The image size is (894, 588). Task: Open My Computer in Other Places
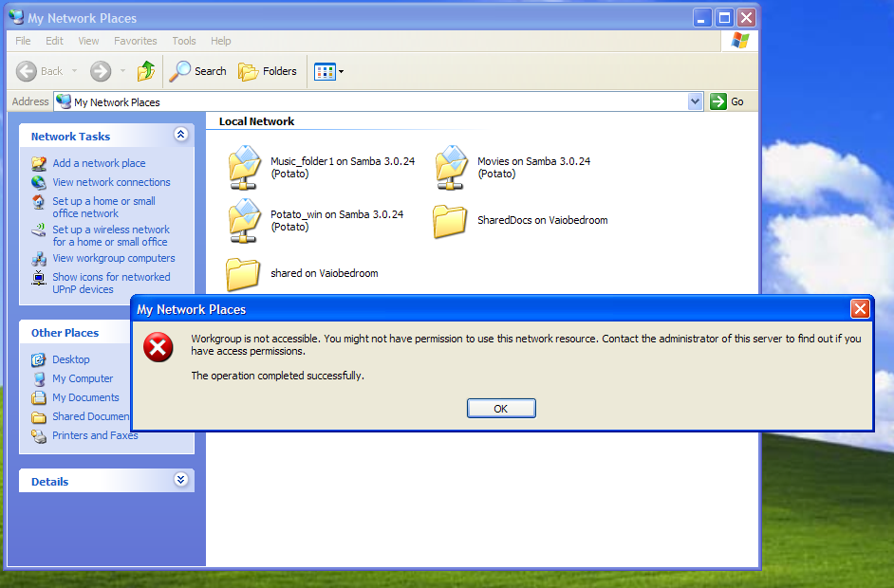[x=83, y=378]
